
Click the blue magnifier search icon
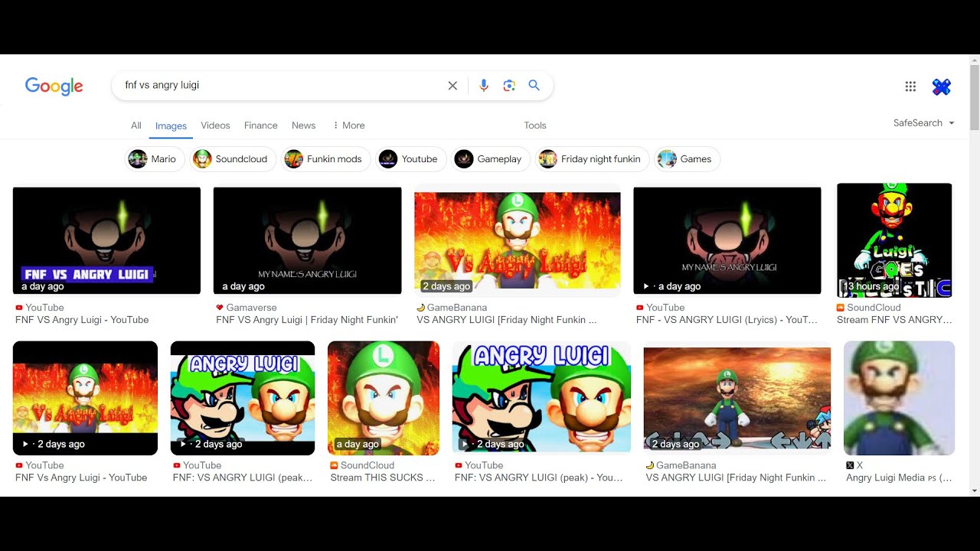coord(534,86)
